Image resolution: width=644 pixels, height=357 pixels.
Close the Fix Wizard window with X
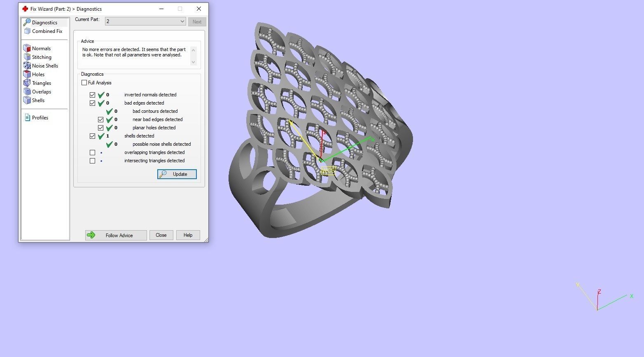pyautogui.click(x=199, y=9)
